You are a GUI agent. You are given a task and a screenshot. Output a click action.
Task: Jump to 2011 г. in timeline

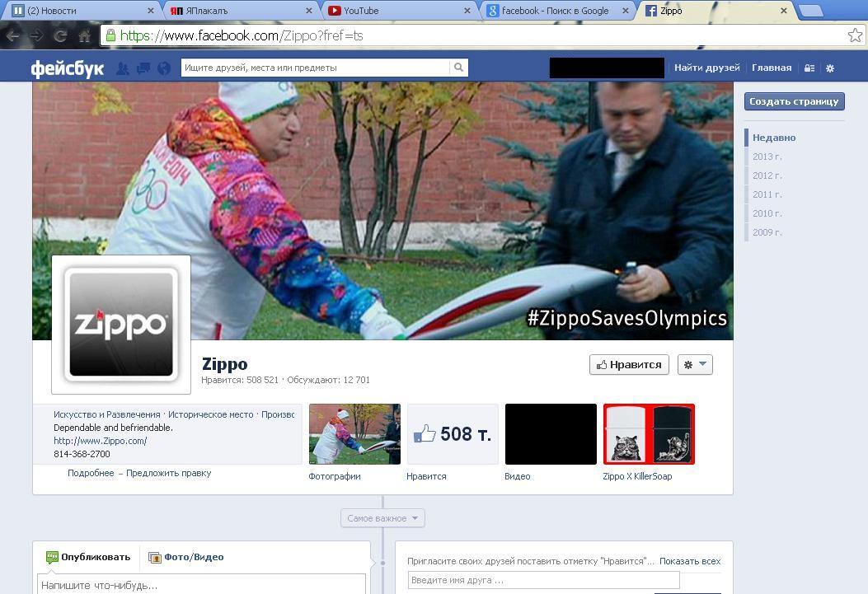tap(767, 194)
